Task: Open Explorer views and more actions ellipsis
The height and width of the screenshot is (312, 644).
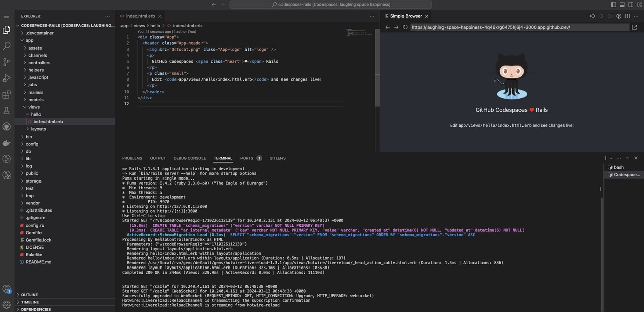Action: [x=107, y=16]
